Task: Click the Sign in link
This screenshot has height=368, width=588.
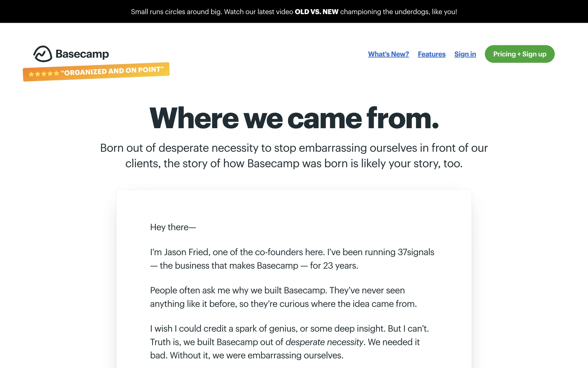Action: [x=465, y=54]
